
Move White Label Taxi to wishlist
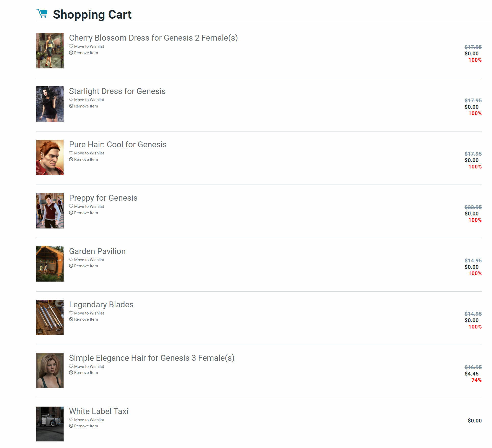89,420
